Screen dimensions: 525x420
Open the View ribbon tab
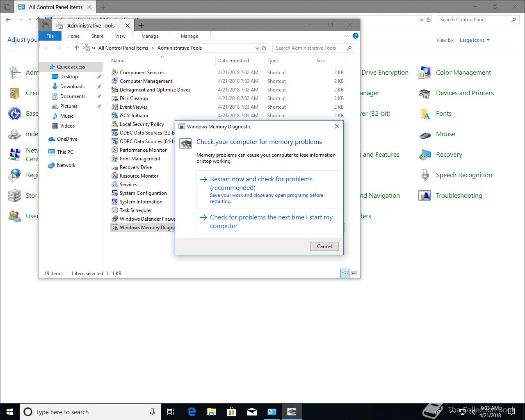[x=120, y=36]
